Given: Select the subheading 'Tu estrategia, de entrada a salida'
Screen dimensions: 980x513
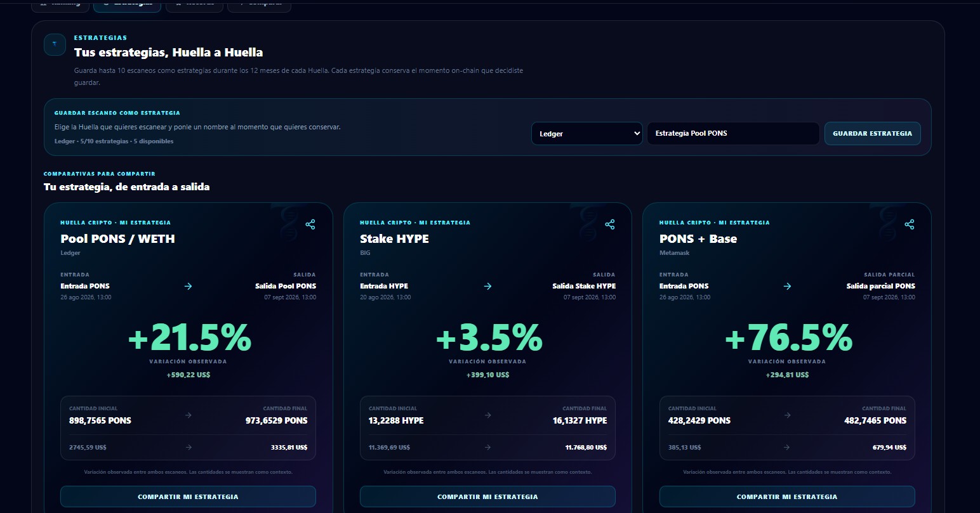Looking at the screenshot, I should (x=126, y=187).
